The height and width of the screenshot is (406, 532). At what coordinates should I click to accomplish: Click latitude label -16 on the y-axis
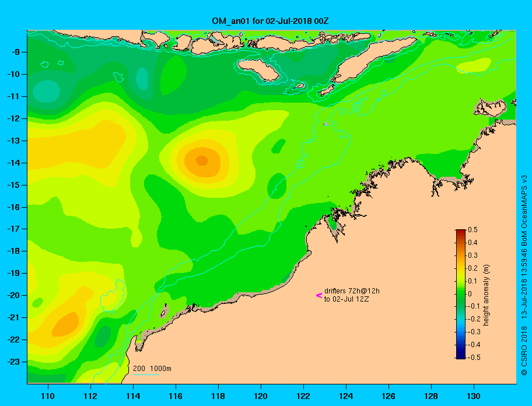pyautogui.click(x=14, y=207)
